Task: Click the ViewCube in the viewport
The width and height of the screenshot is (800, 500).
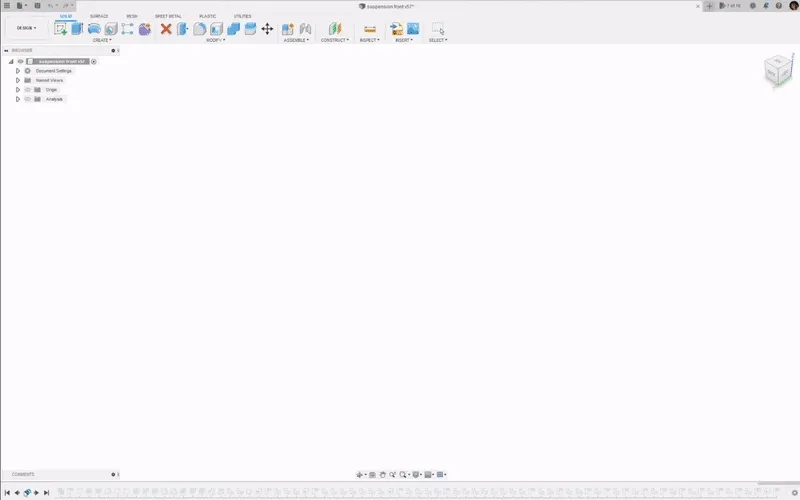Action: pyautogui.click(x=778, y=70)
